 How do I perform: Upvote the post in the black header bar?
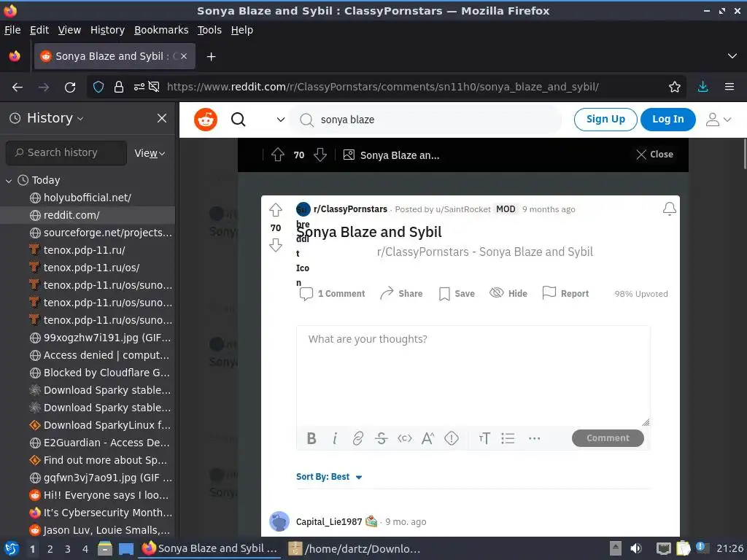(x=278, y=155)
